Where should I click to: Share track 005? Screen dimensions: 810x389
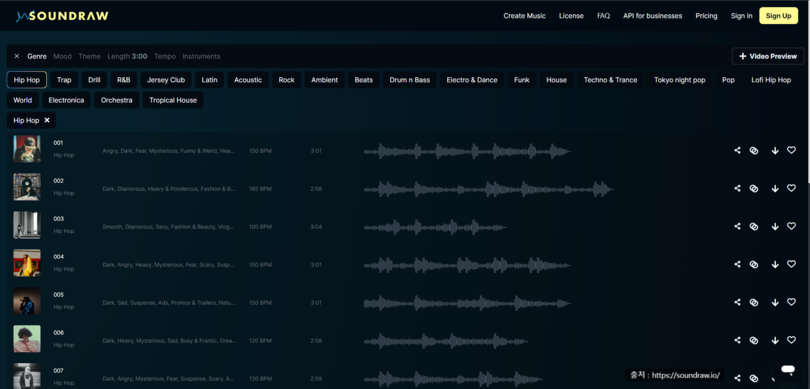737,302
